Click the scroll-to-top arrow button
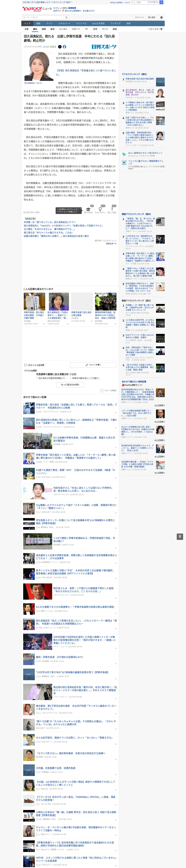Screen dimensions: 186x868 [x=180, y=537]
